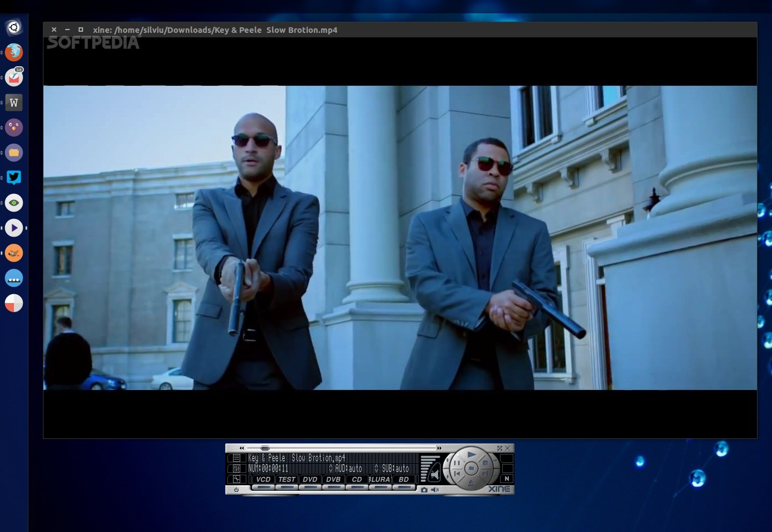This screenshot has height=532, width=772.
Task: Click lower-left arrow beside control wheel
Action: 448,476
